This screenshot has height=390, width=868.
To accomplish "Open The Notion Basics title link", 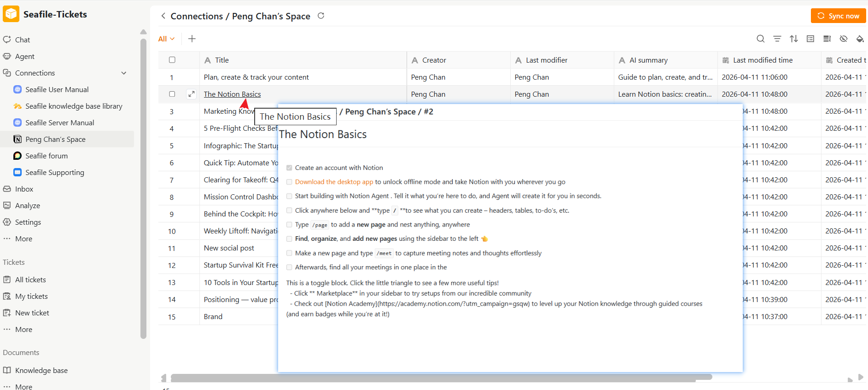I will pos(232,94).
